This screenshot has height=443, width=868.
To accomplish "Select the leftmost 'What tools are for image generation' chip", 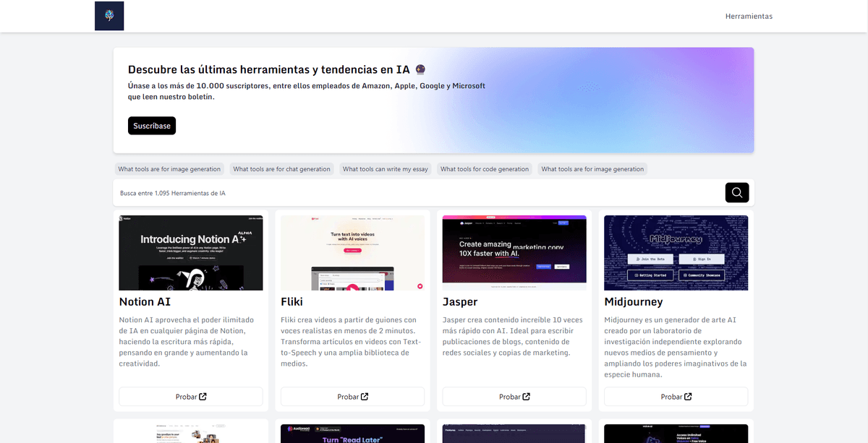I will [x=169, y=169].
